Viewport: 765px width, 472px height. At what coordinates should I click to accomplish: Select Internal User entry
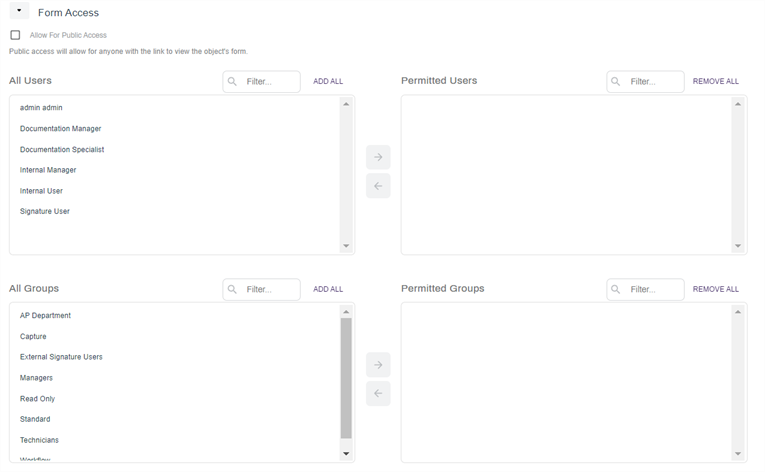[41, 191]
